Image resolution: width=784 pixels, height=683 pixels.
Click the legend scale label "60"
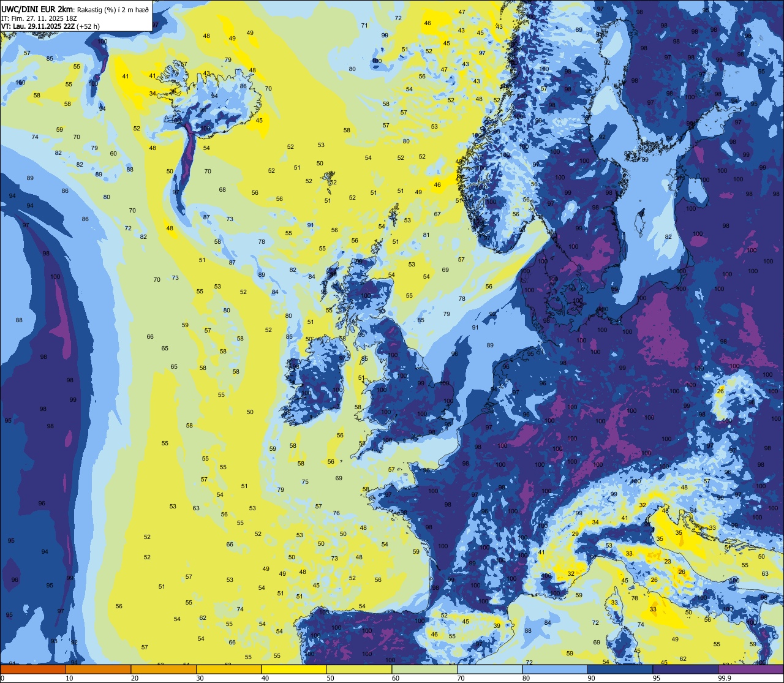(396, 678)
